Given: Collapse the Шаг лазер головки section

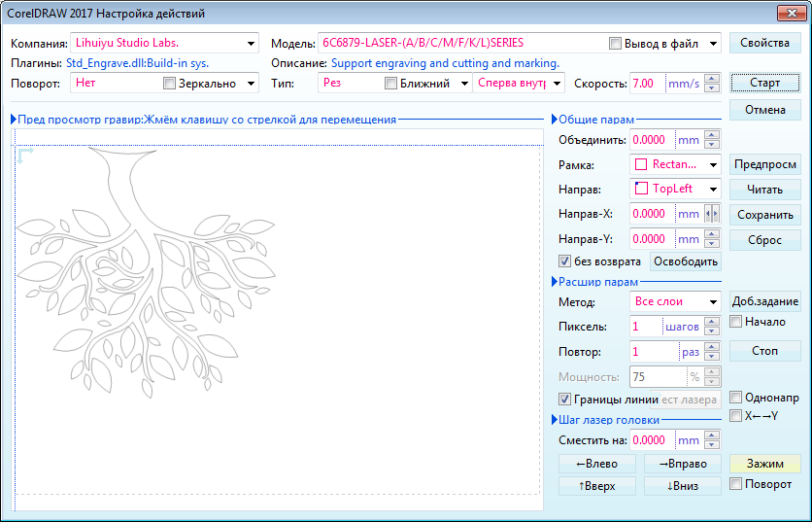Looking at the screenshot, I should coord(555,420).
